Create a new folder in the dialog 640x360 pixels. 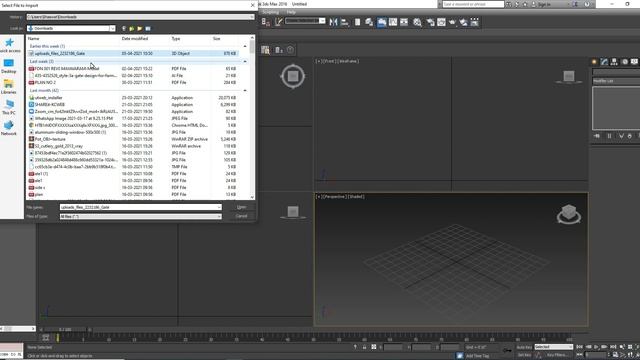click(x=140, y=29)
